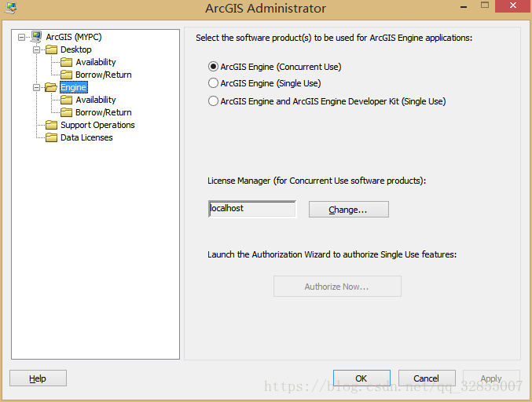Minimize the ArcGIS Administrator window

tap(464, 6)
